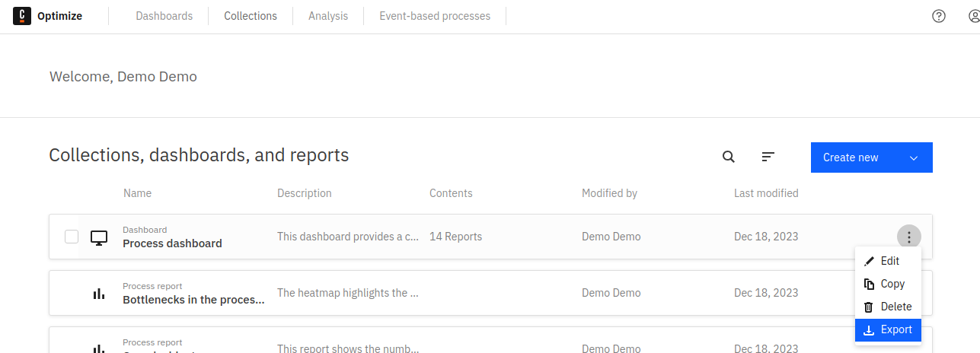
Task: Go to Event-based processes tab
Action: [x=435, y=16]
